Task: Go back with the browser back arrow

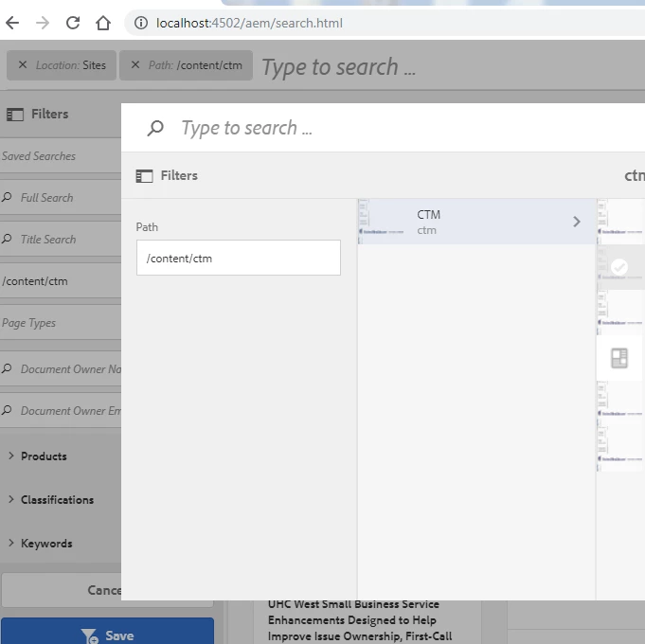Action: pyautogui.click(x=12, y=23)
